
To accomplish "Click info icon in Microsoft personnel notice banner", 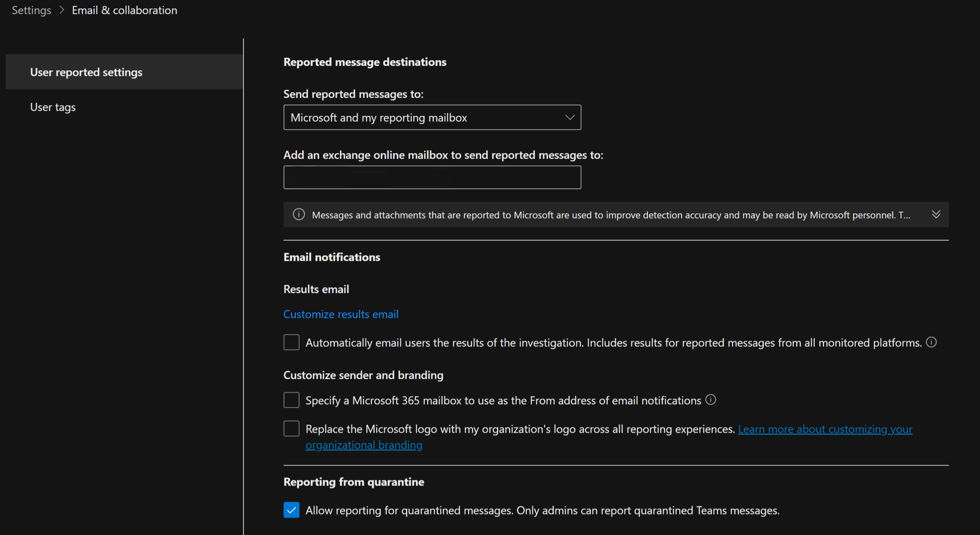I will pos(299,214).
